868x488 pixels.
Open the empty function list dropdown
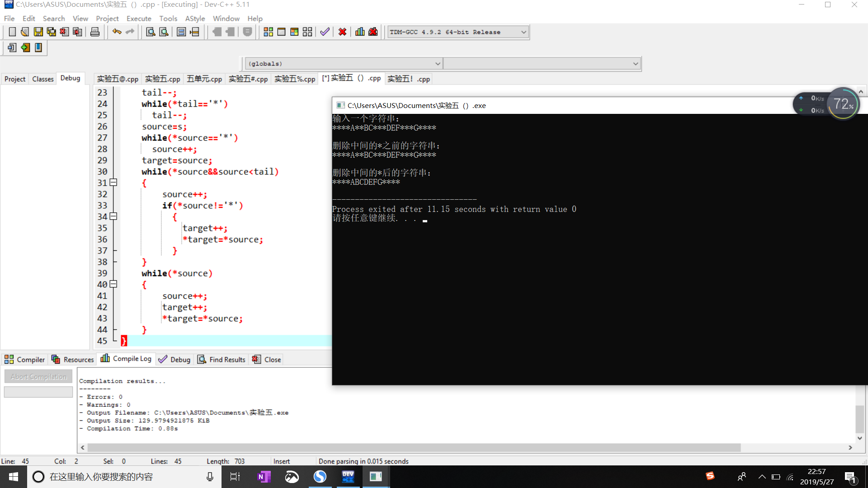click(635, 64)
